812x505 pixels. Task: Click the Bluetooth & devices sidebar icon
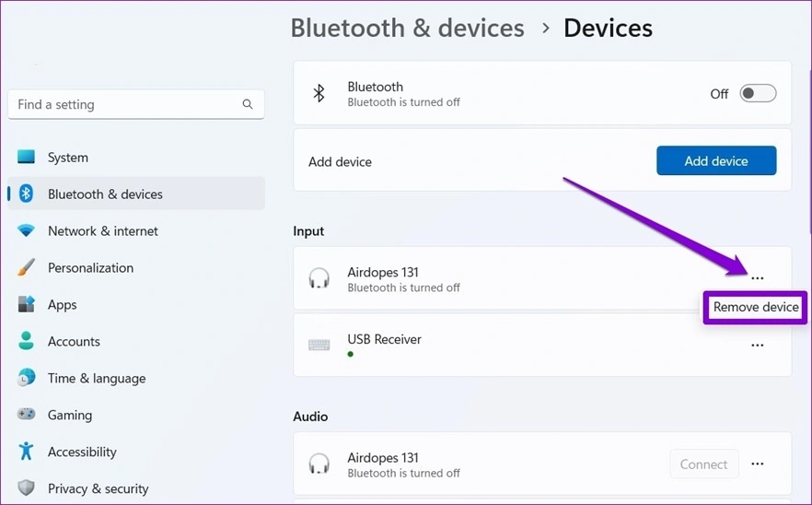pos(26,194)
